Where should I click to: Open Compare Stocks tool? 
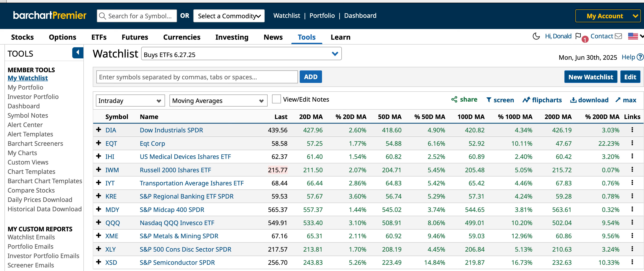31,190
